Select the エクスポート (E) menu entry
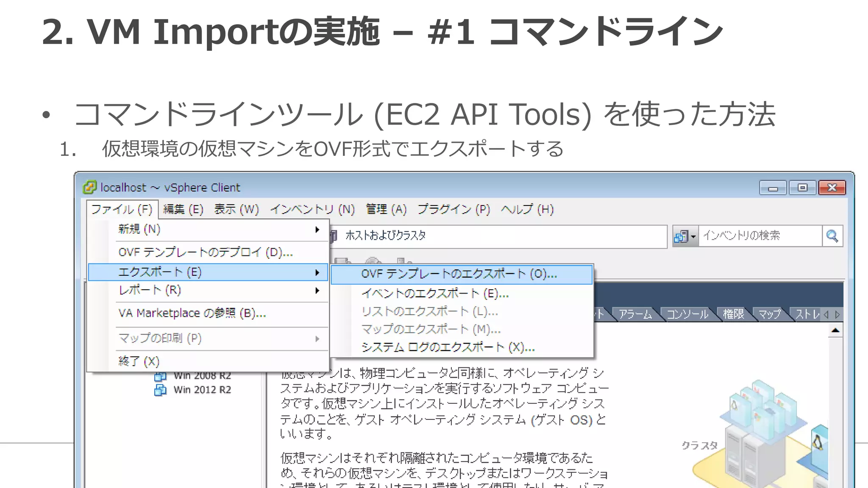868x488 pixels. coord(209,272)
